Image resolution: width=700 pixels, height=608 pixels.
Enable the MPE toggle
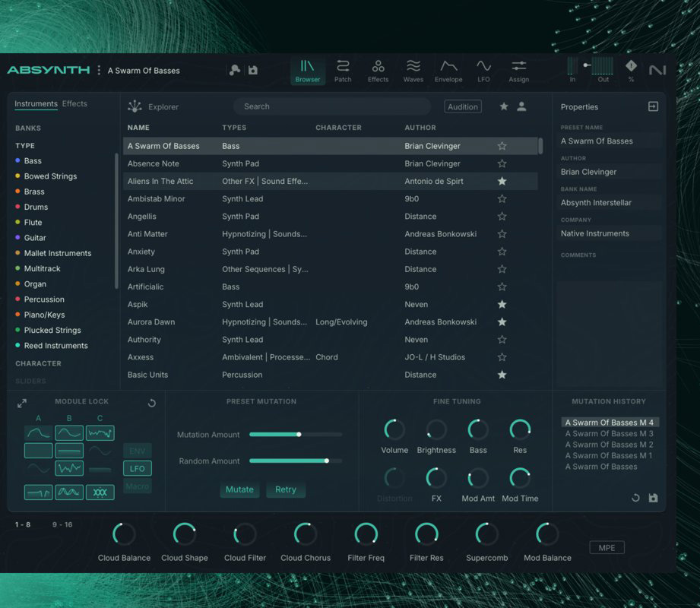tap(607, 547)
